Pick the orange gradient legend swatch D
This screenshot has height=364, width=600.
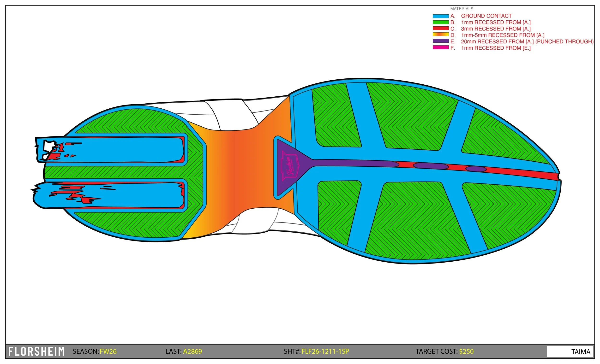(x=440, y=35)
